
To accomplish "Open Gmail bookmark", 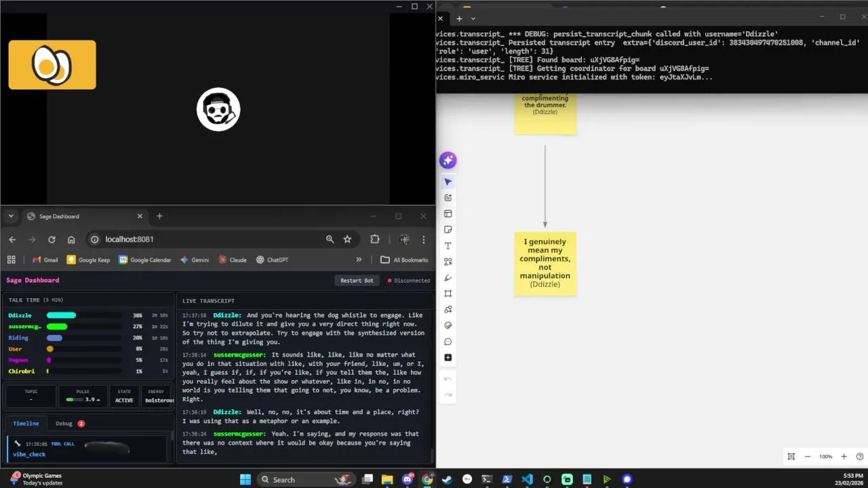I will [x=45, y=260].
